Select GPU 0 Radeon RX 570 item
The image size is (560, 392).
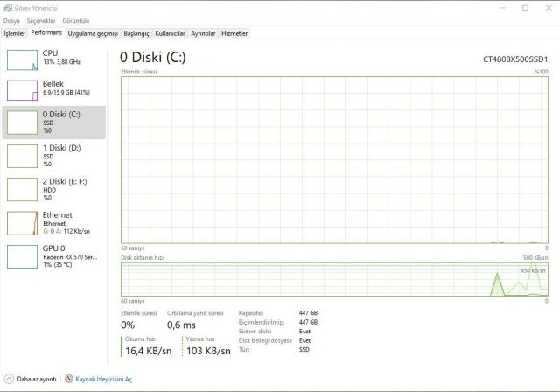tap(54, 256)
